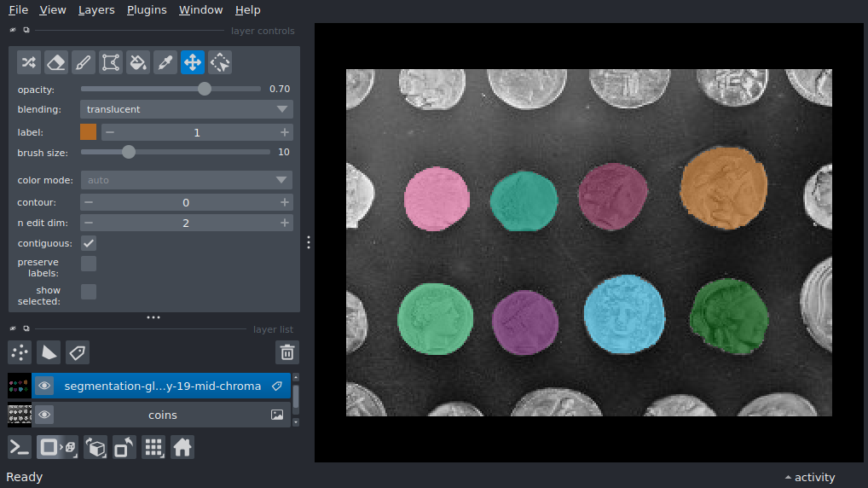Float the layer list panel

(x=26, y=328)
